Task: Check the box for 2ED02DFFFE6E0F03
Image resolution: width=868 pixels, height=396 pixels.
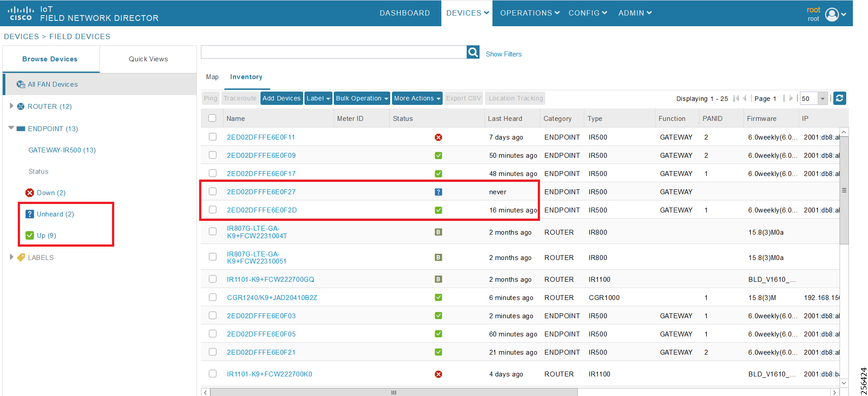Action: (x=212, y=316)
